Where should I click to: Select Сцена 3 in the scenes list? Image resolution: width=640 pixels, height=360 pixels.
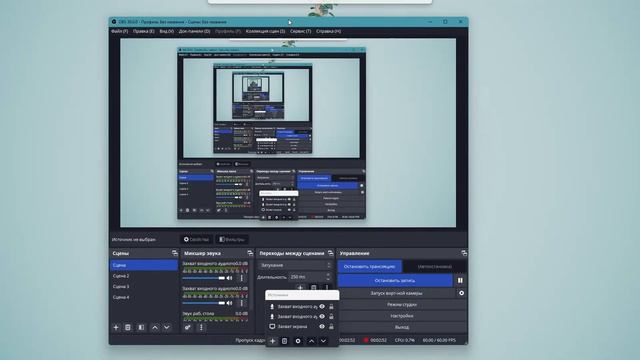[x=144, y=287]
